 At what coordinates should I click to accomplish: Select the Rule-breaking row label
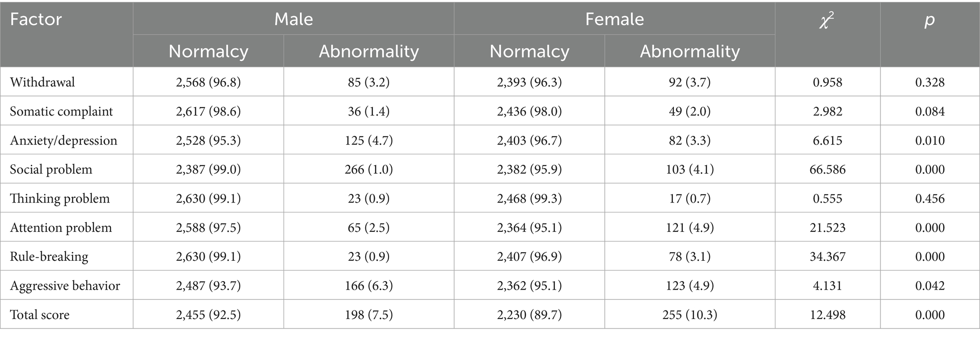pyautogui.click(x=49, y=257)
